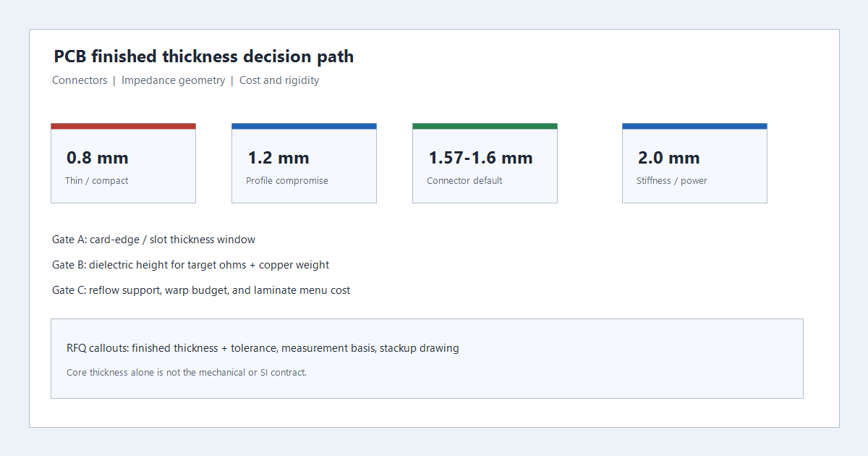Click the 'Gate C: reflow support, warp budget' line
This screenshot has width=868, height=456.
tap(201, 290)
